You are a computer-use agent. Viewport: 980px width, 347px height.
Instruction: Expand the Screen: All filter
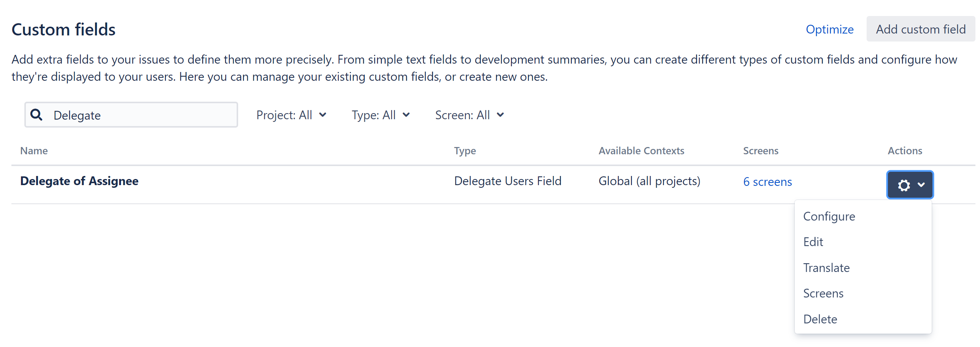[469, 115]
